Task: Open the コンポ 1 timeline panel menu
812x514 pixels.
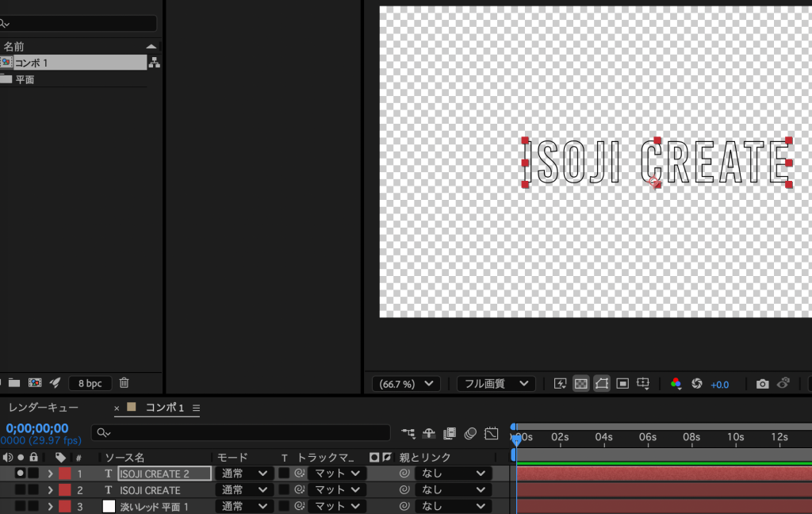Action: tap(196, 408)
